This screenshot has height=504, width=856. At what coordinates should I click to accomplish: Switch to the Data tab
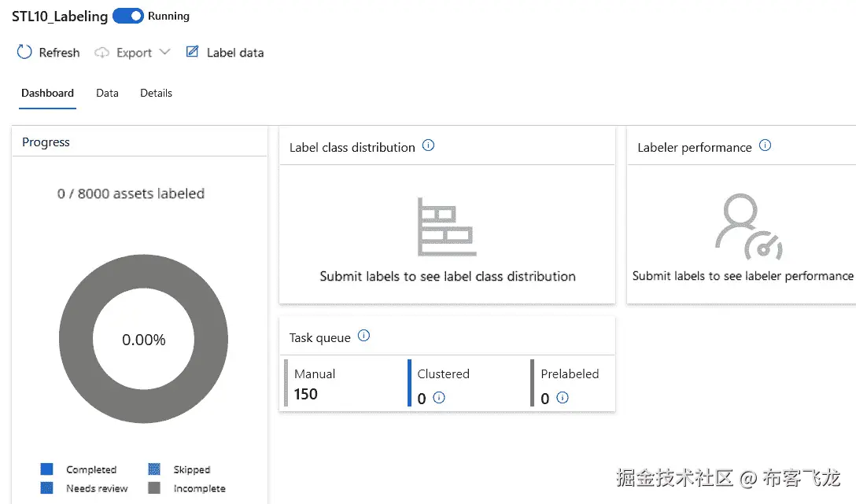[107, 93]
